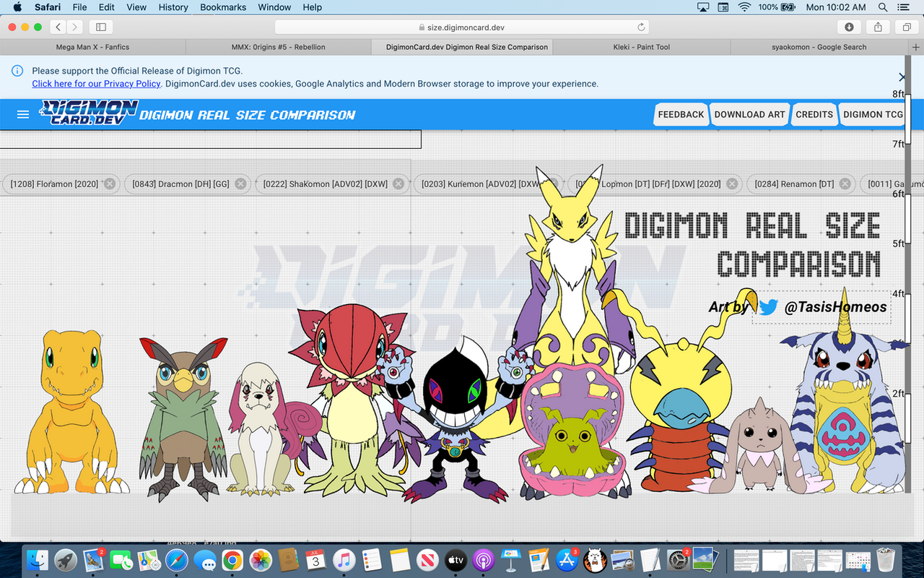
Task: Open App Store from the Dock
Action: pos(567,560)
